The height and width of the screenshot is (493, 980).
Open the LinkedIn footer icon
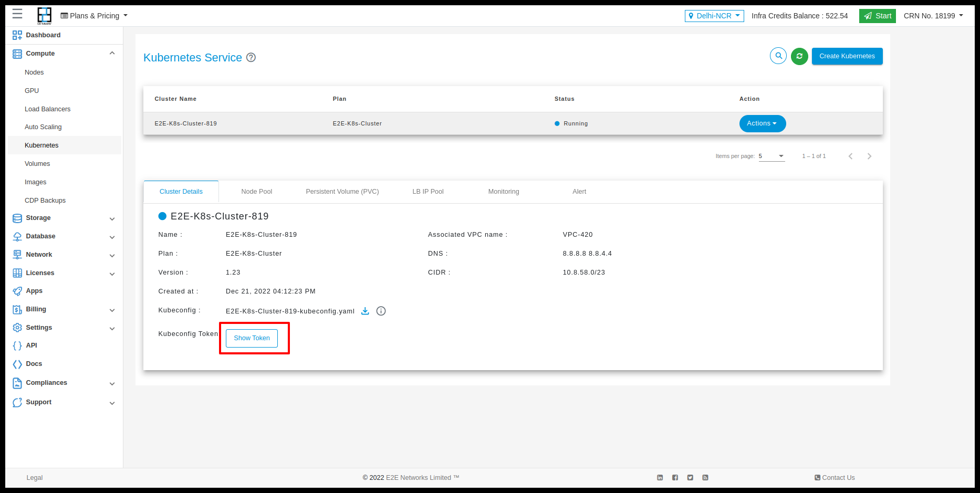660,478
